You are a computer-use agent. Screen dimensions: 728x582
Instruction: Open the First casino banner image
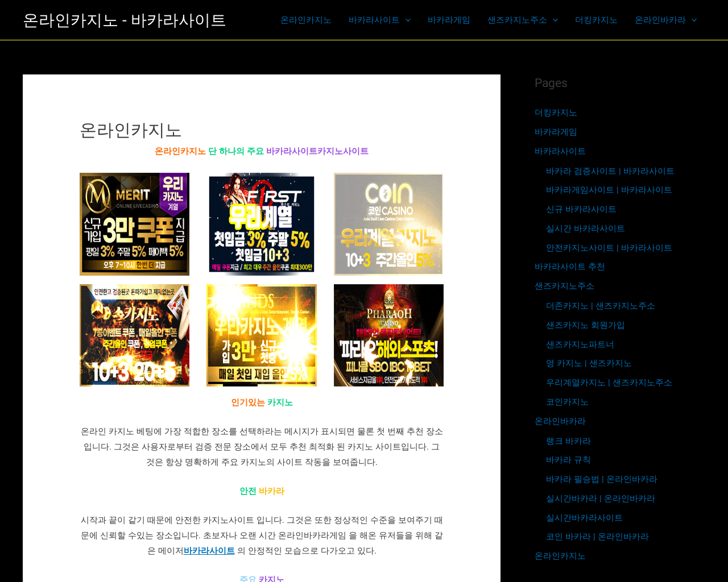point(262,224)
